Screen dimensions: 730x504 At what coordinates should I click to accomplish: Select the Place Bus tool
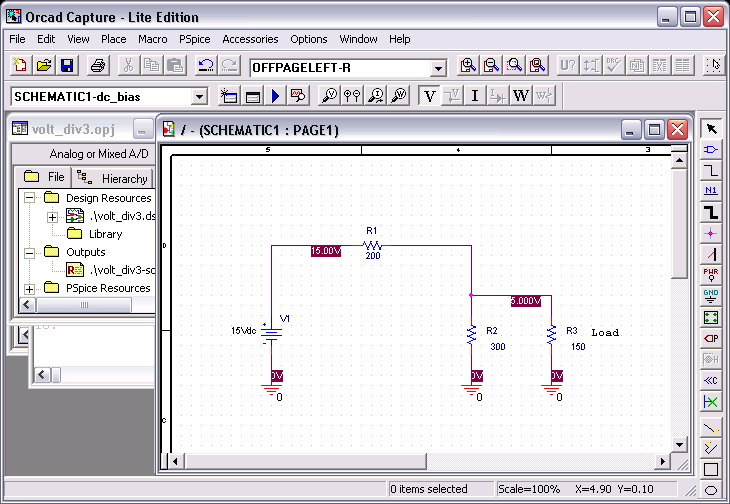[x=711, y=212]
